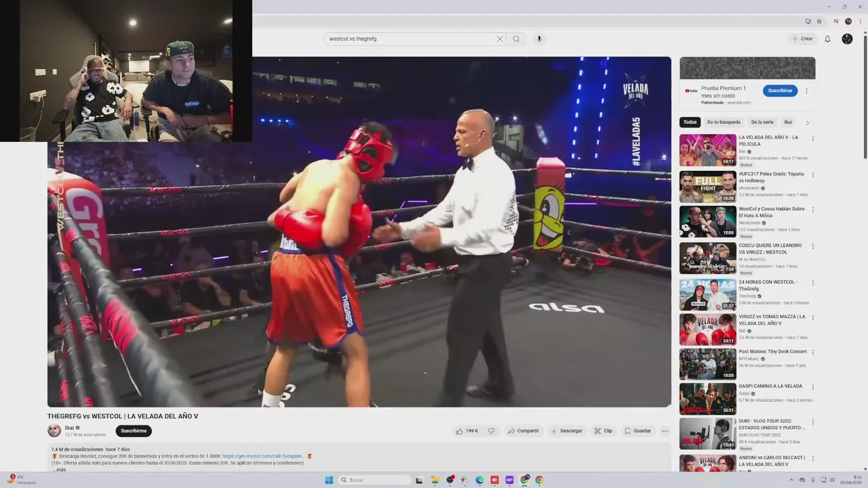Dislike the video with thumbs down
The height and width of the screenshot is (488, 868).
pyautogui.click(x=492, y=431)
